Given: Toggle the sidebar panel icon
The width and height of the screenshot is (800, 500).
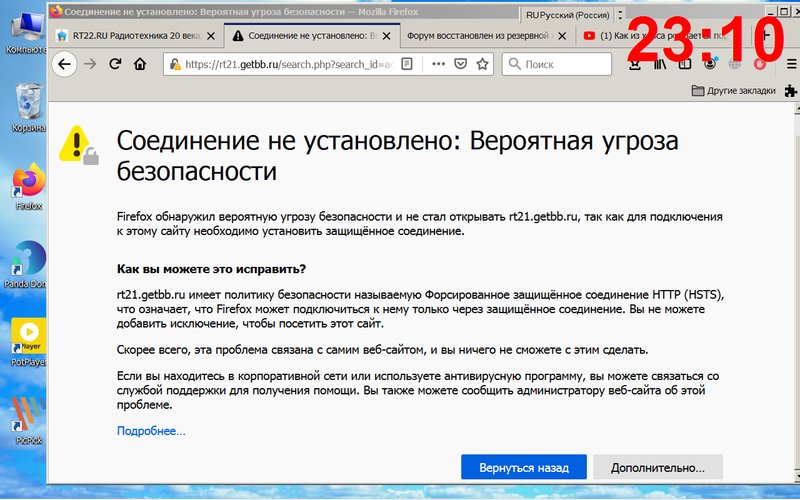Looking at the screenshot, I should [685, 65].
